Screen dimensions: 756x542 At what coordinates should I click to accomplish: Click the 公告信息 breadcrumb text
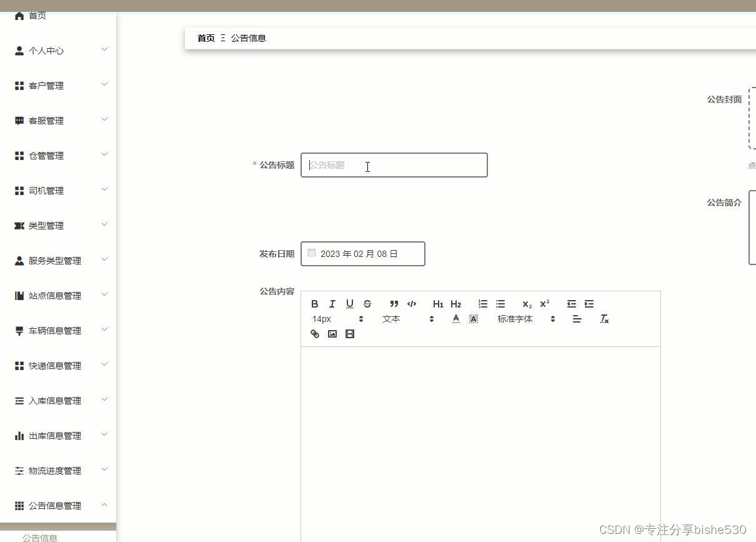pyautogui.click(x=249, y=38)
